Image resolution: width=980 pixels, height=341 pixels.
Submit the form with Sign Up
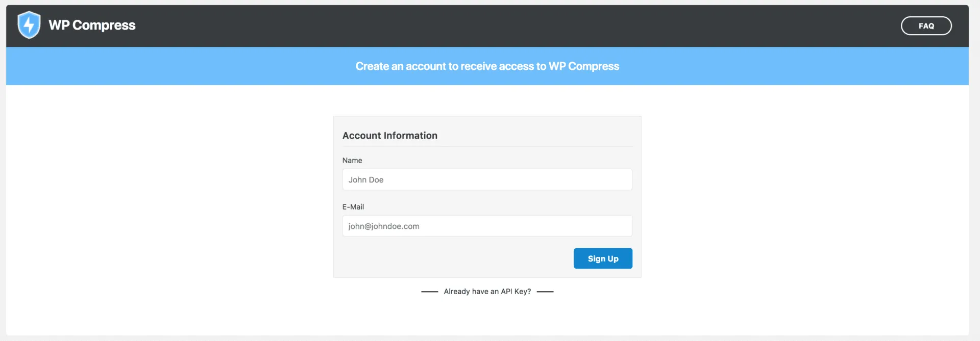click(x=603, y=258)
